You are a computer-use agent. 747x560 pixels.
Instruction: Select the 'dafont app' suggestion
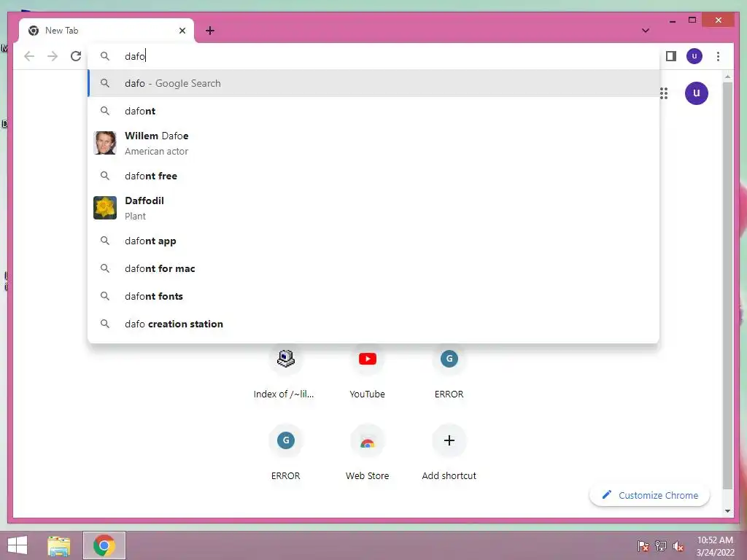373,241
